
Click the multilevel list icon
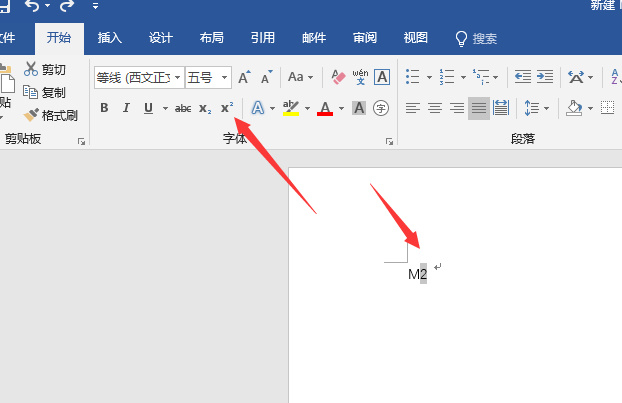[481, 77]
